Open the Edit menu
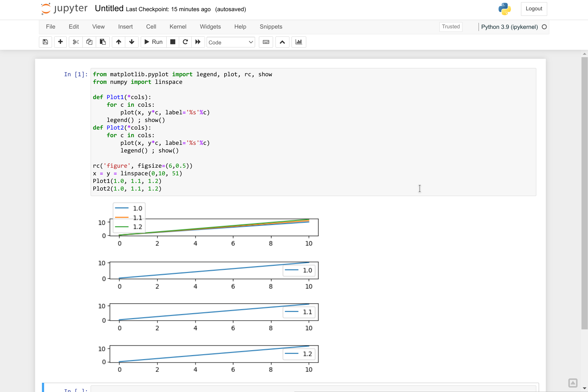 [74, 27]
